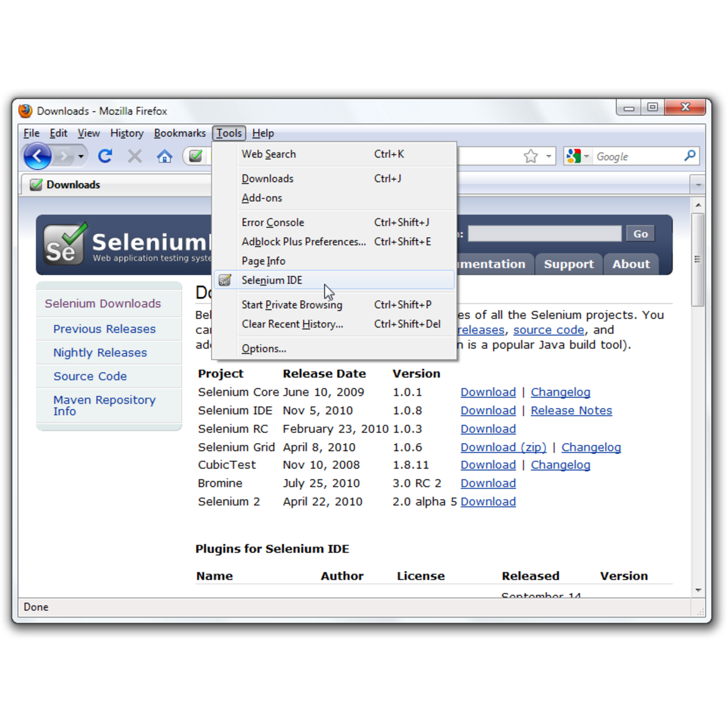Open Clear Recent History from Tools menu
Image resolution: width=728 pixels, height=728 pixels.
pos(292,324)
